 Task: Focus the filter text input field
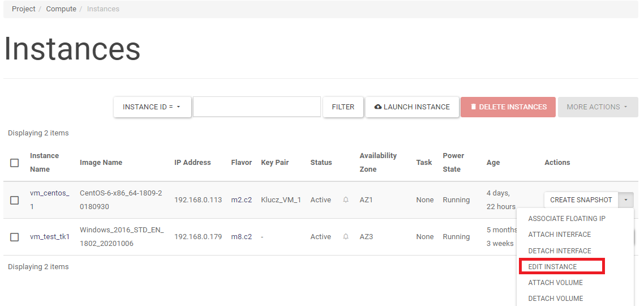point(257,107)
